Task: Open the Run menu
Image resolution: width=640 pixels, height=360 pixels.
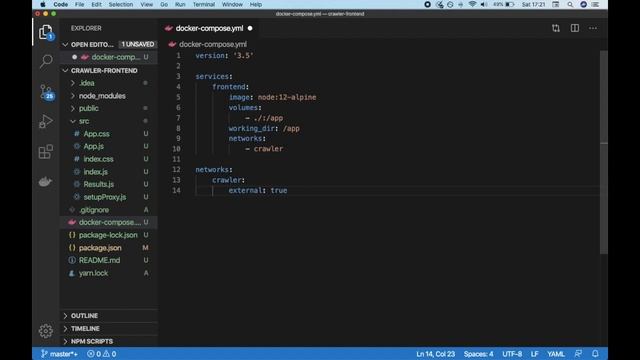Action: point(180,4)
